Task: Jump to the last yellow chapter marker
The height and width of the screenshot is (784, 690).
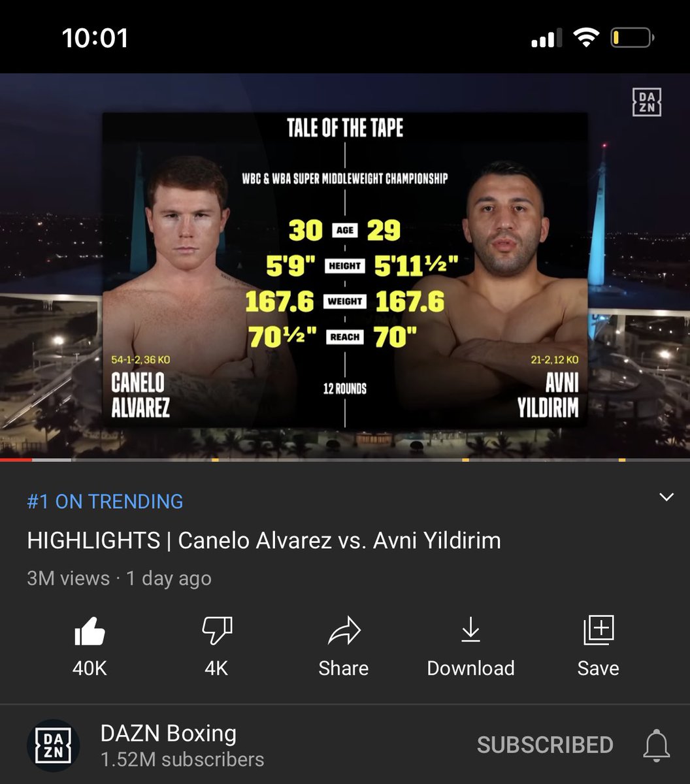Action: pos(622,460)
